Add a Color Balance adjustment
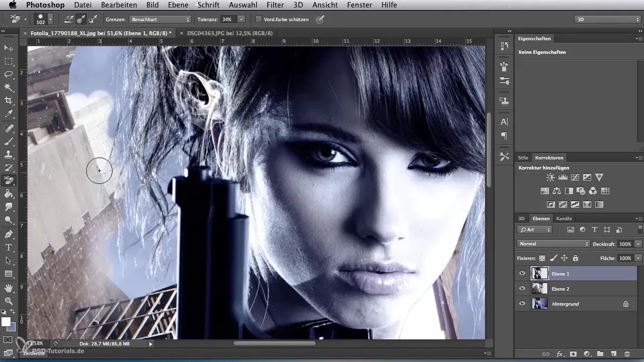 point(556,191)
